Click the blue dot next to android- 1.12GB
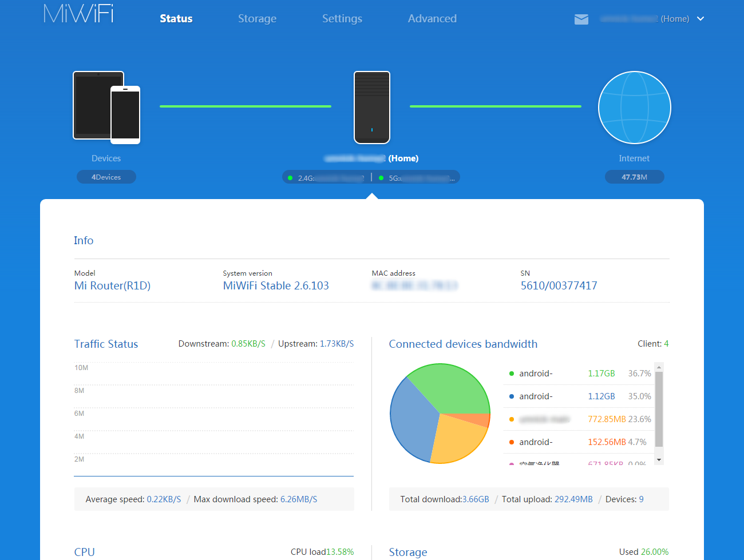 [512, 396]
